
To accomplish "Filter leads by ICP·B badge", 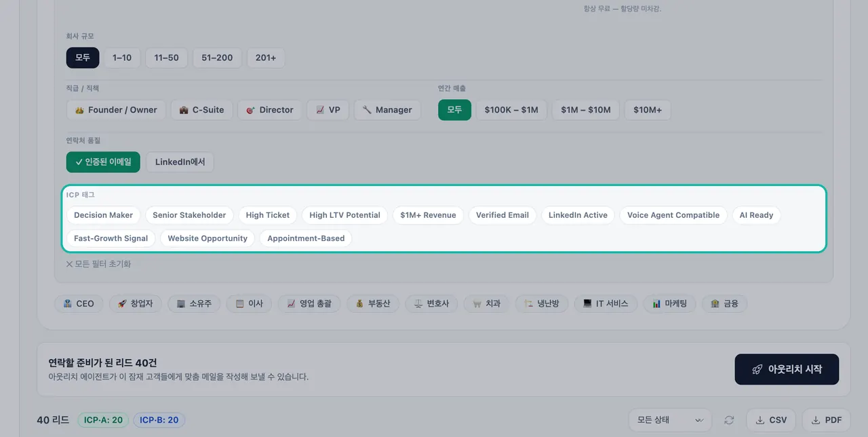I will (x=159, y=420).
